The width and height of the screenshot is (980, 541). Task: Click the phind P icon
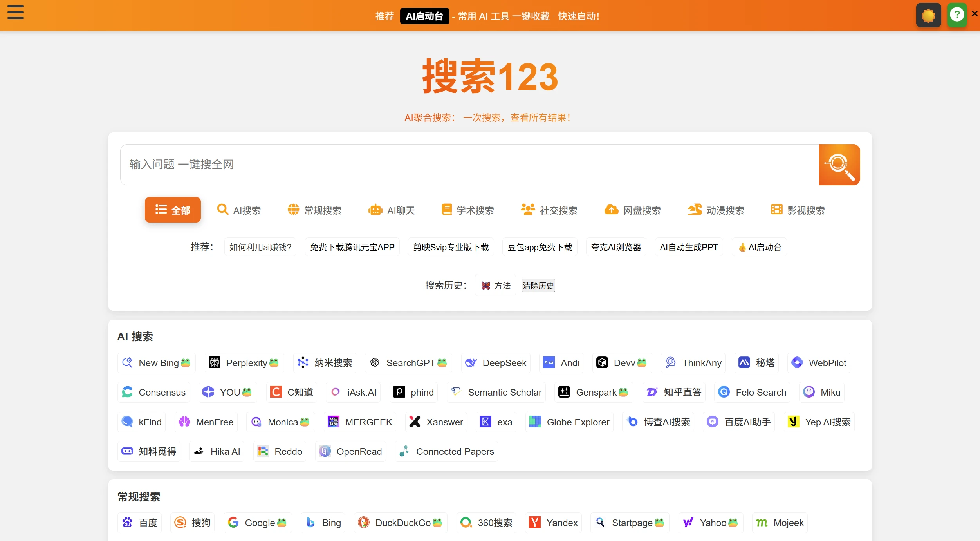(x=399, y=392)
